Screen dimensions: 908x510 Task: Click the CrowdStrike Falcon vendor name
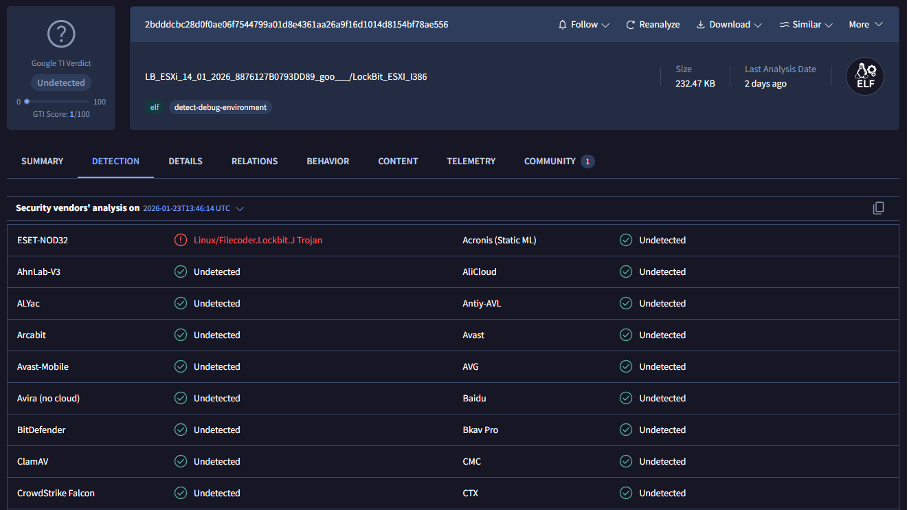point(56,493)
